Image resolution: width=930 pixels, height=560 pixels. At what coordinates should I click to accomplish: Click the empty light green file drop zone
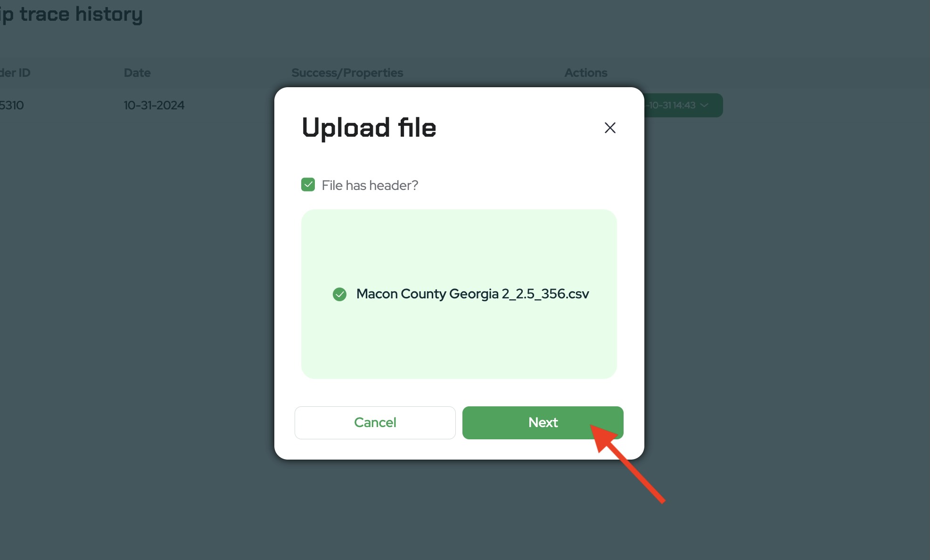(x=459, y=245)
